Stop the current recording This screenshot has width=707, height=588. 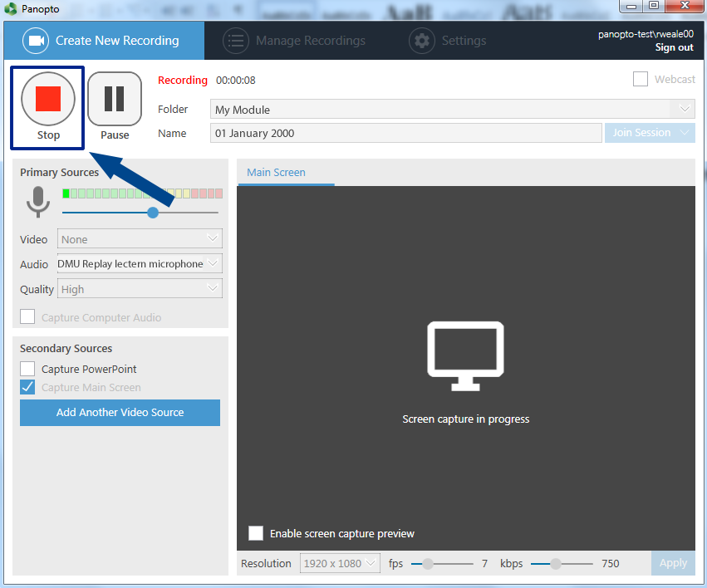click(48, 99)
